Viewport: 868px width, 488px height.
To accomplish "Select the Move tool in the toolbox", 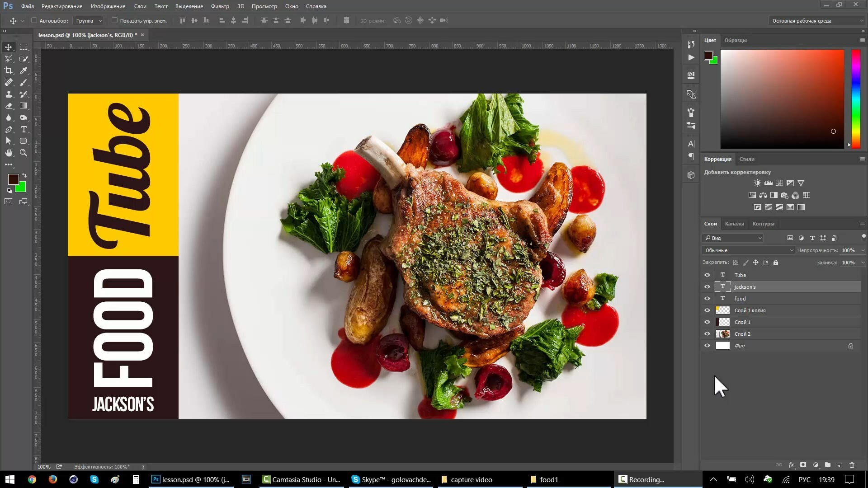I will coord(9,47).
